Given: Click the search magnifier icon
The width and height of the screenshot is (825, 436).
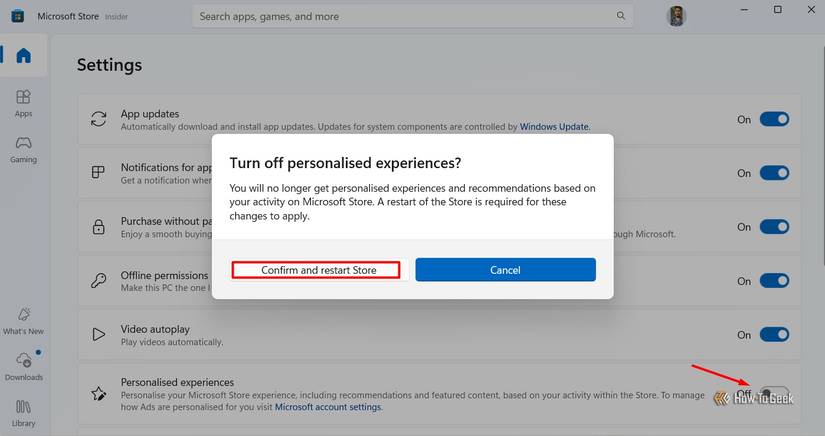Looking at the screenshot, I should point(621,16).
